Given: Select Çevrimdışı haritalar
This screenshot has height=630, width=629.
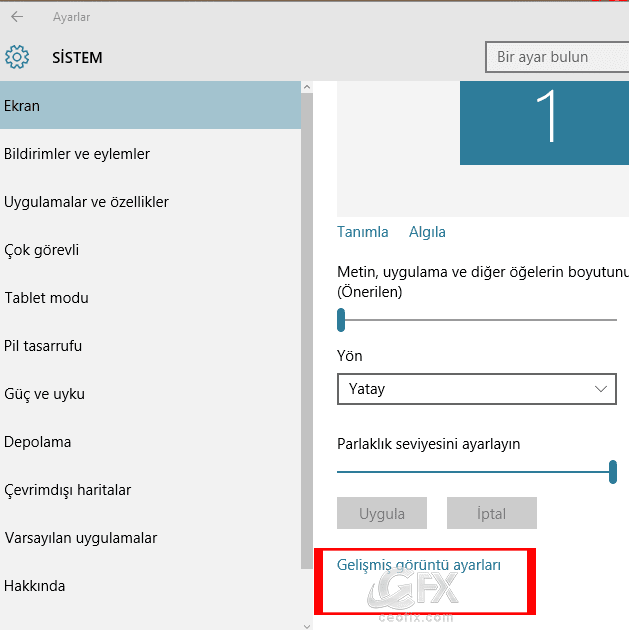Looking at the screenshot, I should point(150,490).
